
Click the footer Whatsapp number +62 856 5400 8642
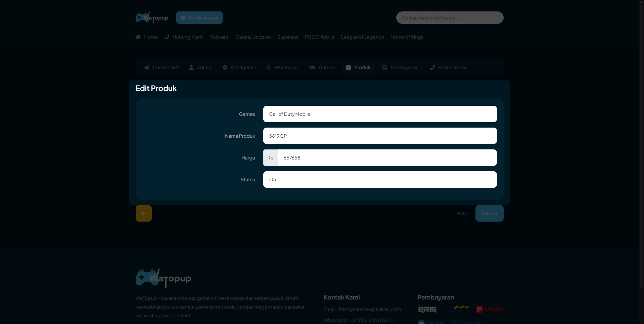click(371, 320)
